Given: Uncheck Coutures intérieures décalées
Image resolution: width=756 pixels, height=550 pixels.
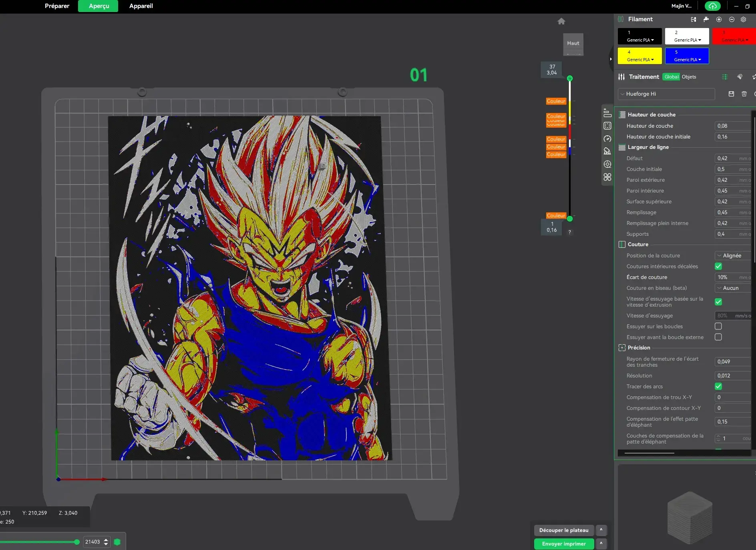Looking at the screenshot, I should click(x=718, y=266).
